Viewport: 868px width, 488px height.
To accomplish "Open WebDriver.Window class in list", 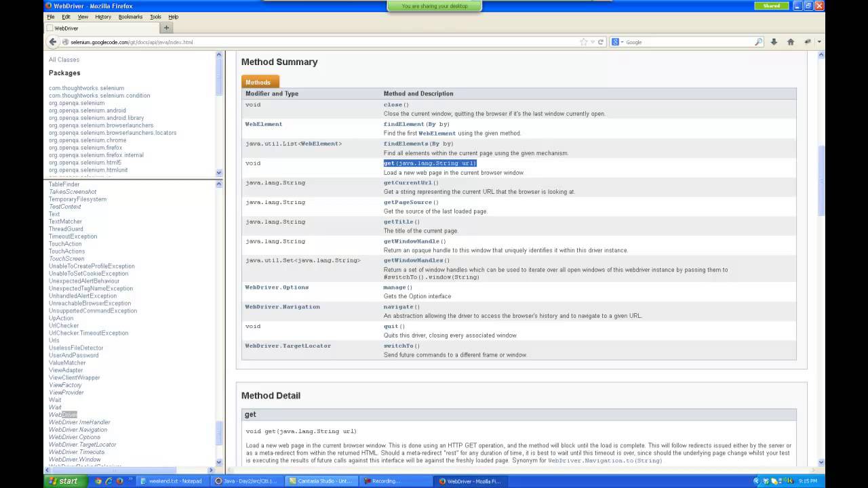I will pyautogui.click(x=75, y=460).
